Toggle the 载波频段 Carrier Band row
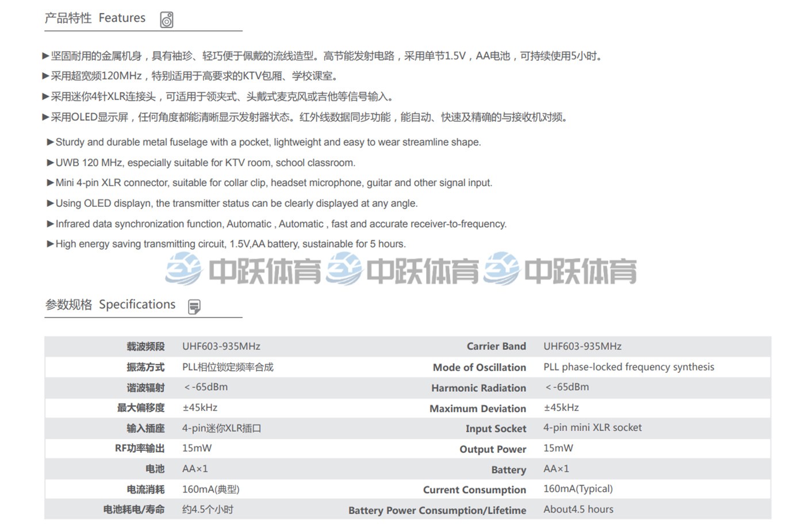 tap(402, 346)
